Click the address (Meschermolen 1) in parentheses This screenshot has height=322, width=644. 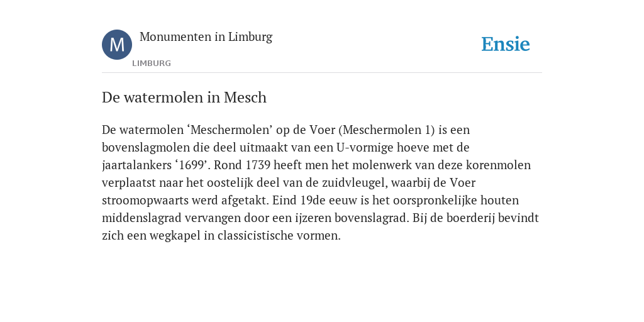(387, 130)
